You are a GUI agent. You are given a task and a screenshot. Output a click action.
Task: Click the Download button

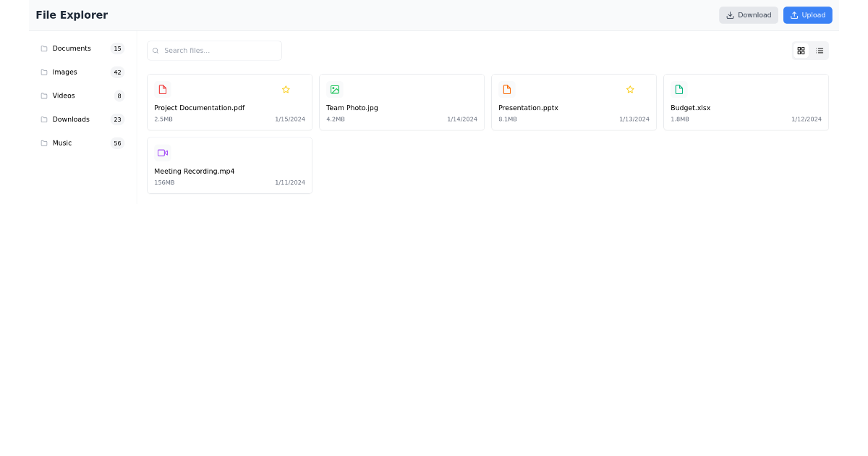(x=748, y=14)
